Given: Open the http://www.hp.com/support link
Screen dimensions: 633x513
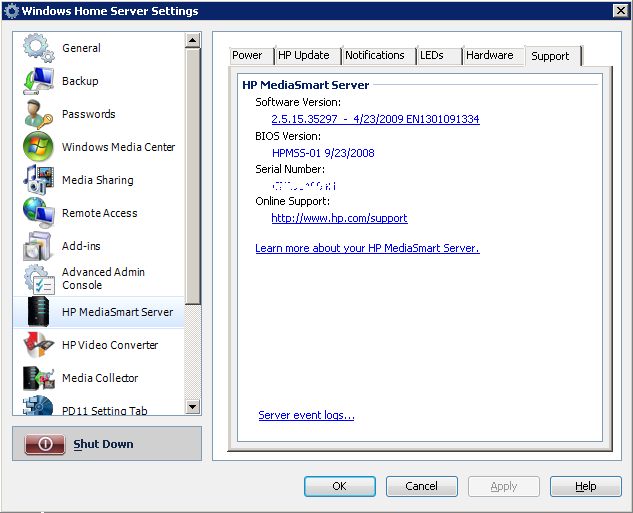Looking at the screenshot, I should pos(340,218).
